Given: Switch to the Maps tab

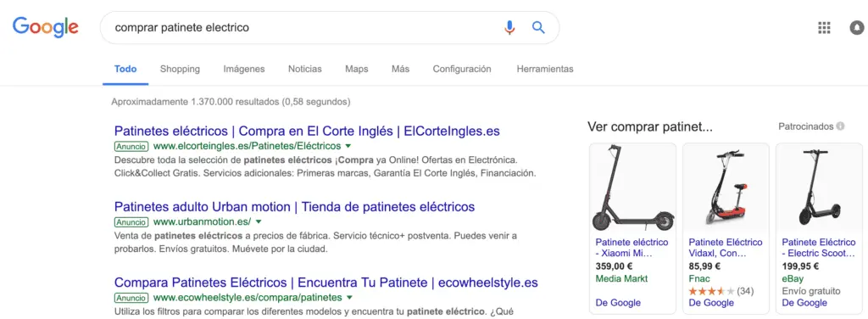Looking at the screenshot, I should [357, 70].
